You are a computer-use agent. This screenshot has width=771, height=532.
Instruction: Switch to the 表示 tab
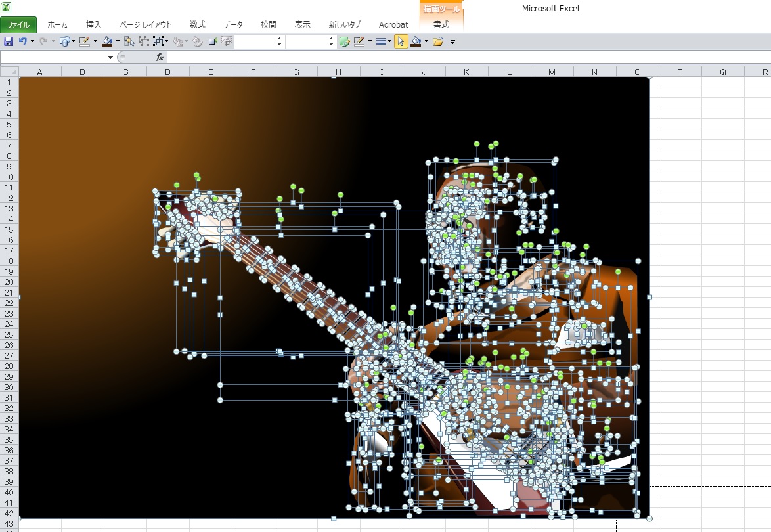302,24
